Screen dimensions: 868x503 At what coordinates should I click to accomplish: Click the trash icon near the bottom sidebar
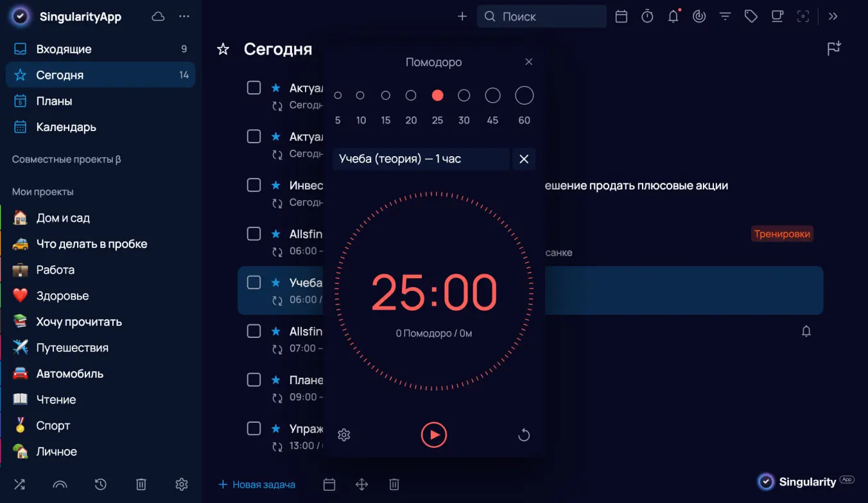click(141, 484)
